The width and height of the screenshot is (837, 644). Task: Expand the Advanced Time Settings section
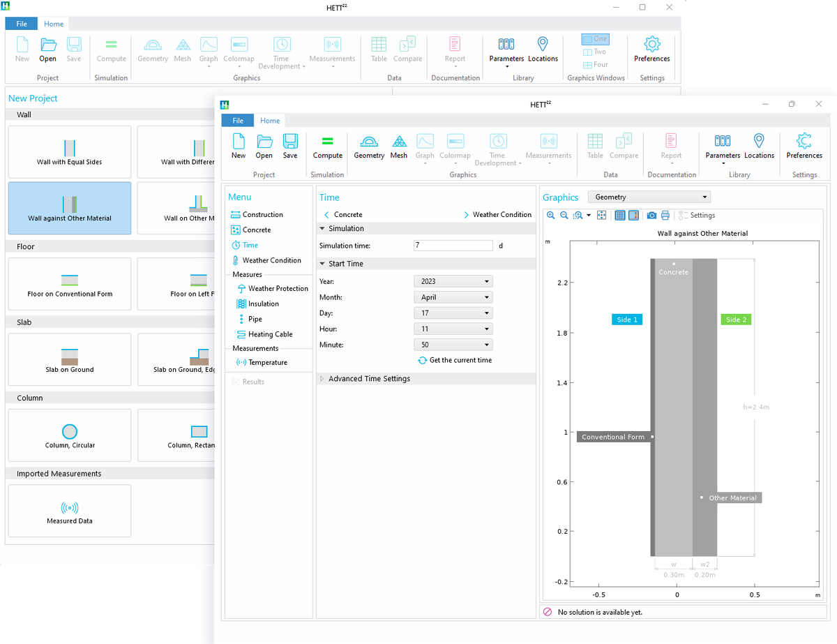369,379
